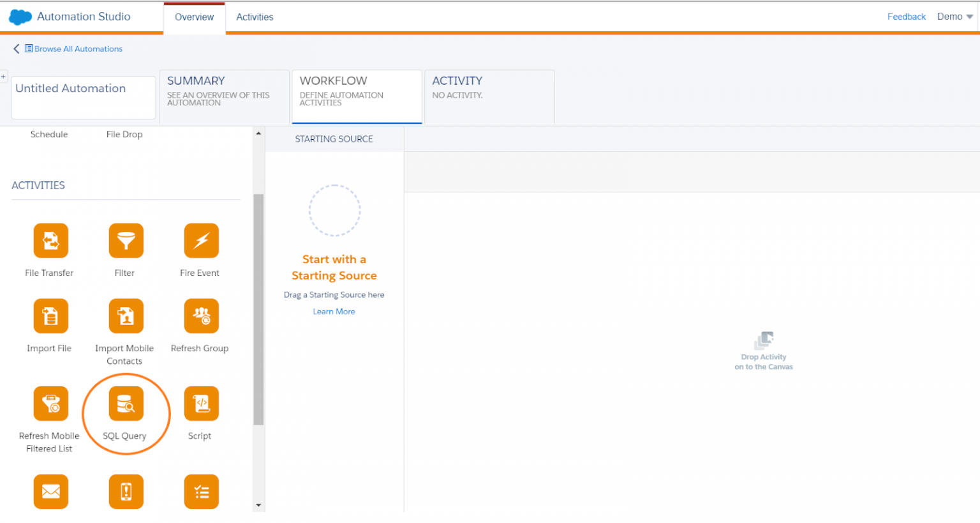Select the Refresh Group activity
The width and height of the screenshot is (980, 523).
click(x=200, y=315)
